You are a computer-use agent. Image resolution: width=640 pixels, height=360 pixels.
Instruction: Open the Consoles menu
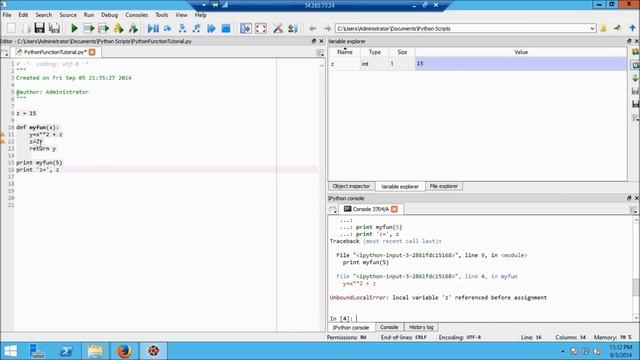pos(137,15)
